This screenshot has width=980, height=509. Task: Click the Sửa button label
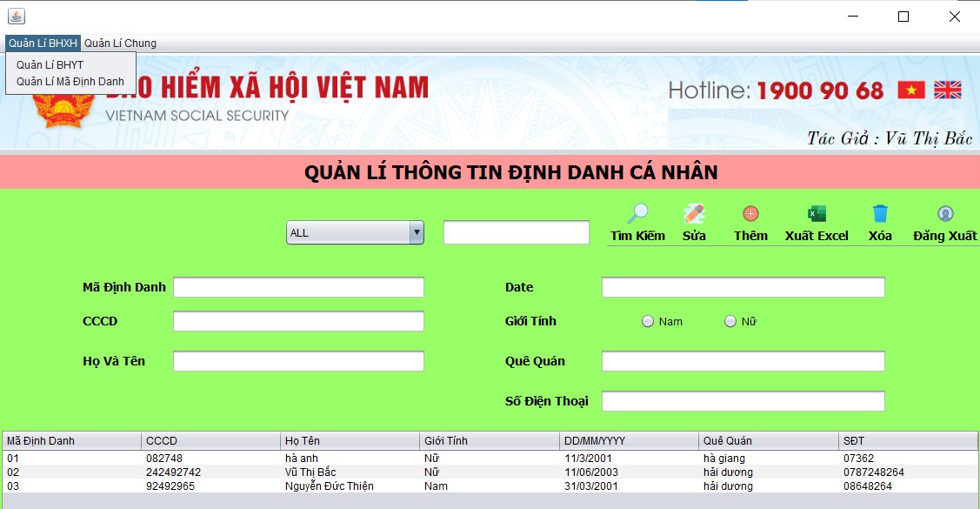tap(694, 236)
